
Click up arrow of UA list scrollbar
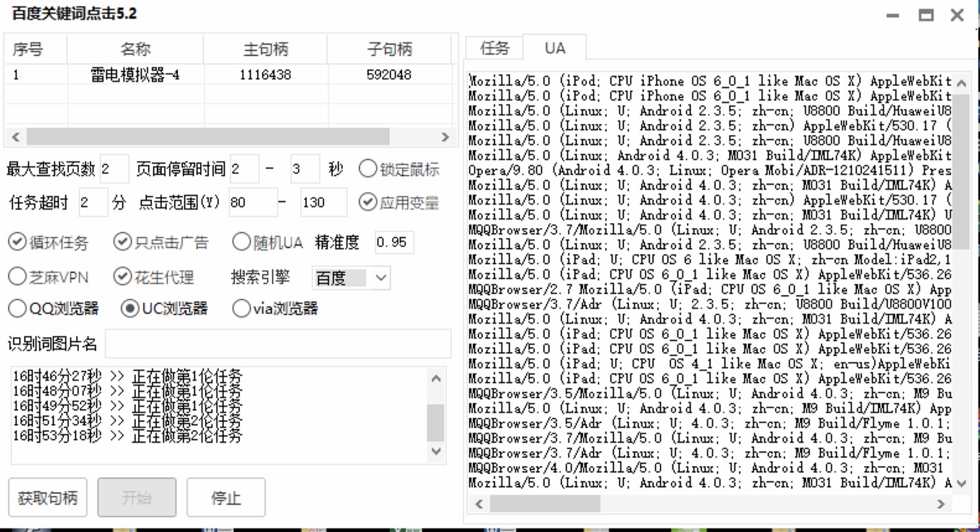click(962, 82)
